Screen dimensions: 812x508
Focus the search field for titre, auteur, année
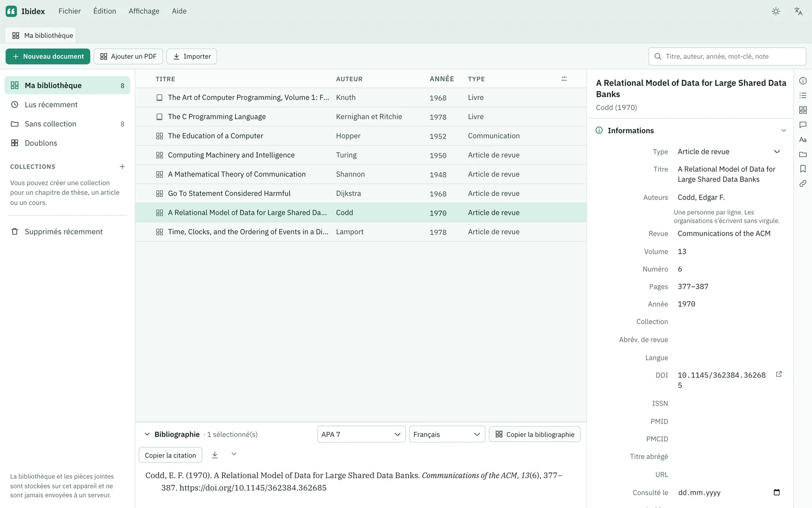[727, 56]
